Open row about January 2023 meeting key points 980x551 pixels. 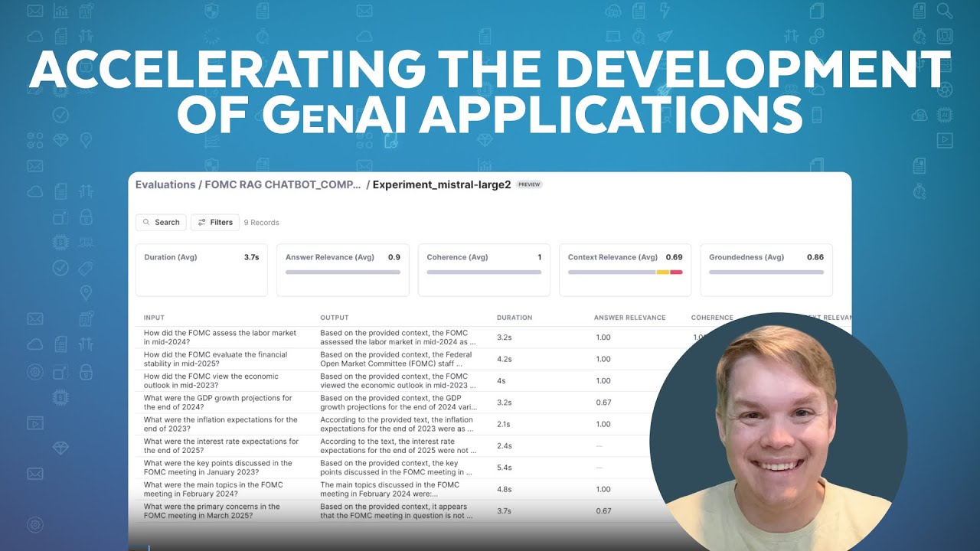click(x=218, y=468)
